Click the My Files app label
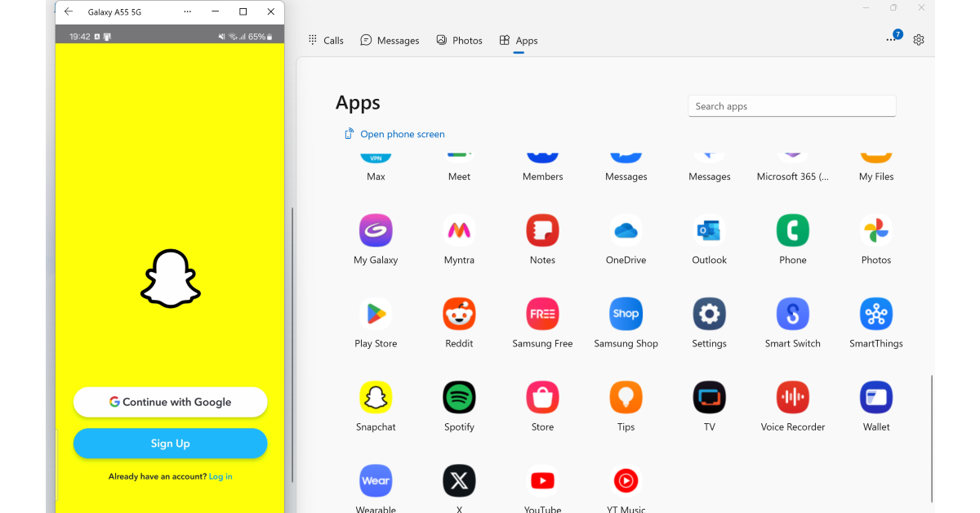Viewport: 980px width, 513px height. (875, 176)
